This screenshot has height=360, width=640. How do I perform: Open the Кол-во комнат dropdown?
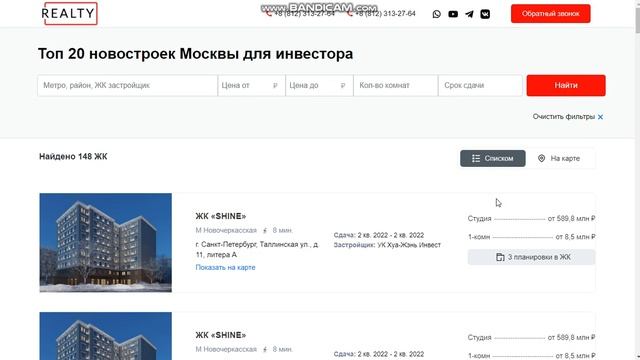click(396, 85)
